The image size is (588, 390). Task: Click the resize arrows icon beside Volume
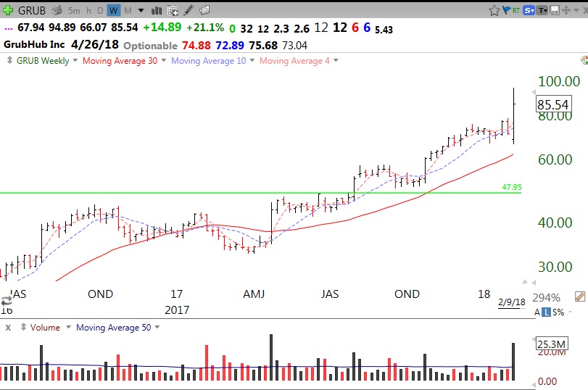point(23,327)
